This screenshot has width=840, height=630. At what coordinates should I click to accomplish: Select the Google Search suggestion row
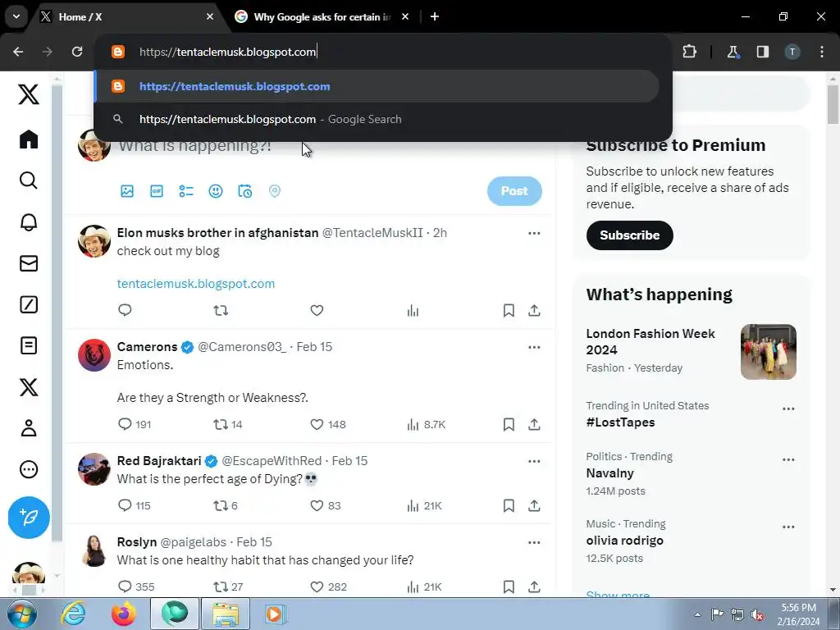coord(377,119)
